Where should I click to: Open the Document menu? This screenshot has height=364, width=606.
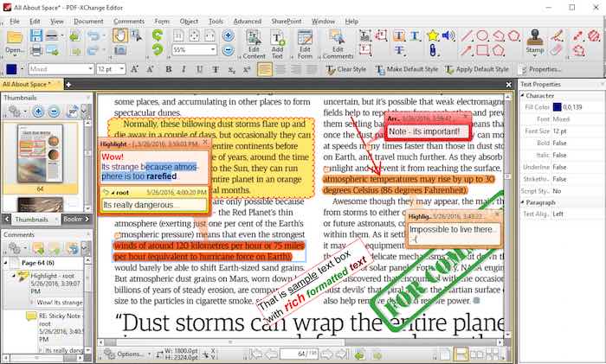[88, 22]
